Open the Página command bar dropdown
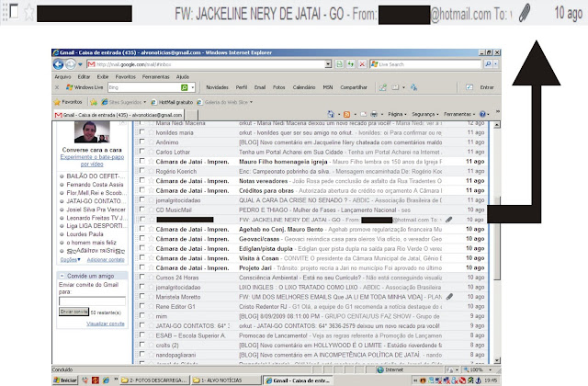This screenshot has height=386, width=588. (397, 114)
